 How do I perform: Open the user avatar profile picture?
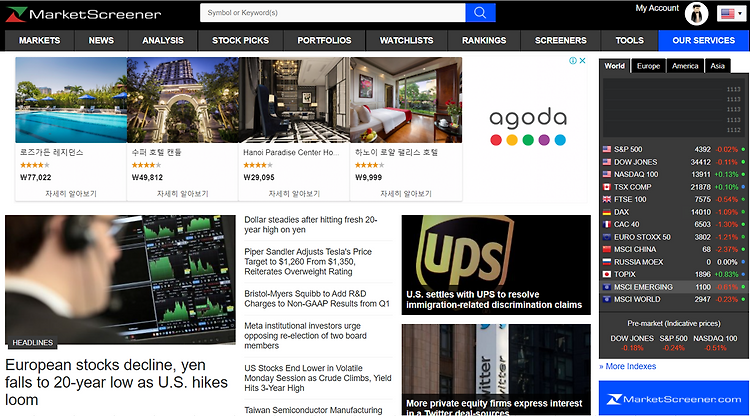[696, 13]
